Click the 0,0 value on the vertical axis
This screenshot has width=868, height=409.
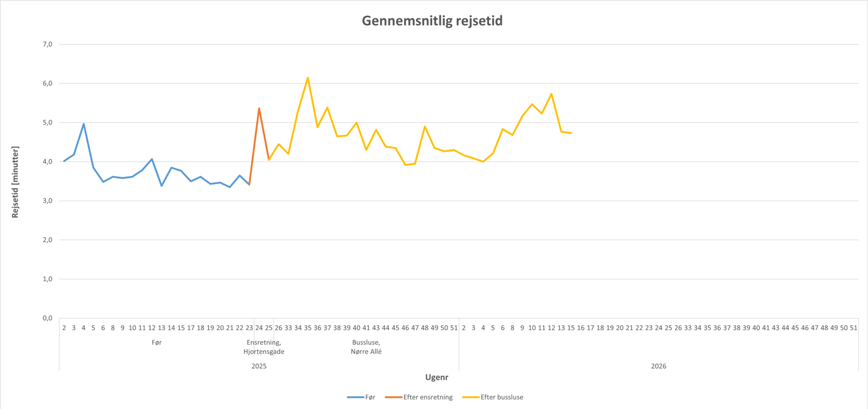[x=48, y=319]
